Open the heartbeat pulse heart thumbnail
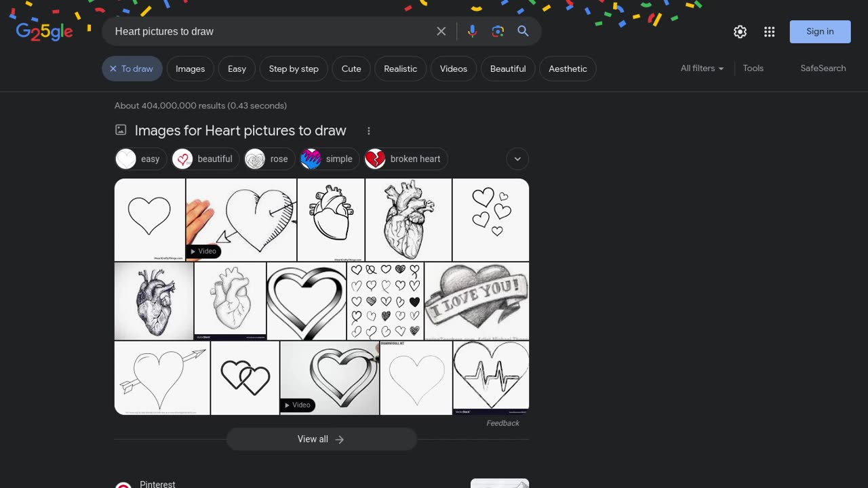The image size is (868, 488). (491, 378)
